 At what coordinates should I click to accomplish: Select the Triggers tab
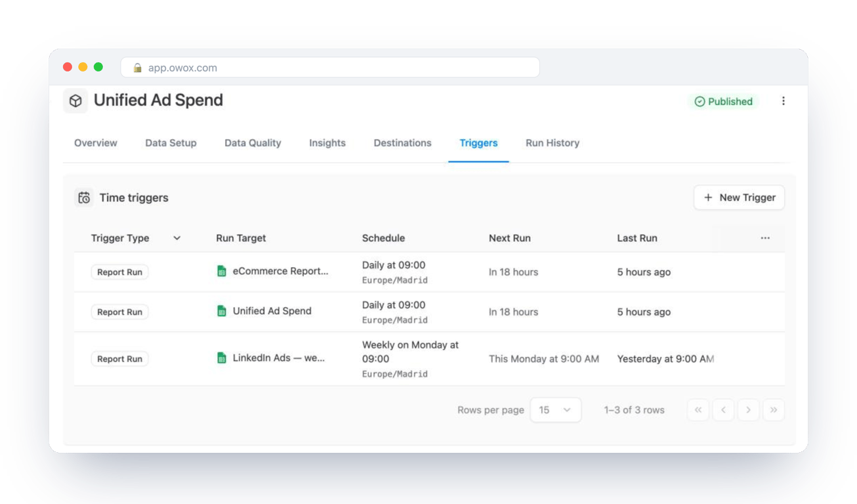click(478, 143)
